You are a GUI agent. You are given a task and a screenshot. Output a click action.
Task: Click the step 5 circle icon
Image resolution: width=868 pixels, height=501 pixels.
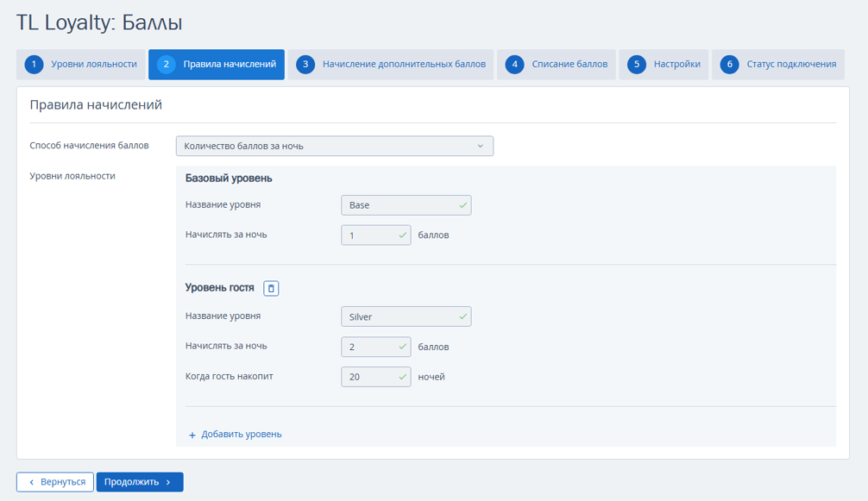click(x=636, y=64)
